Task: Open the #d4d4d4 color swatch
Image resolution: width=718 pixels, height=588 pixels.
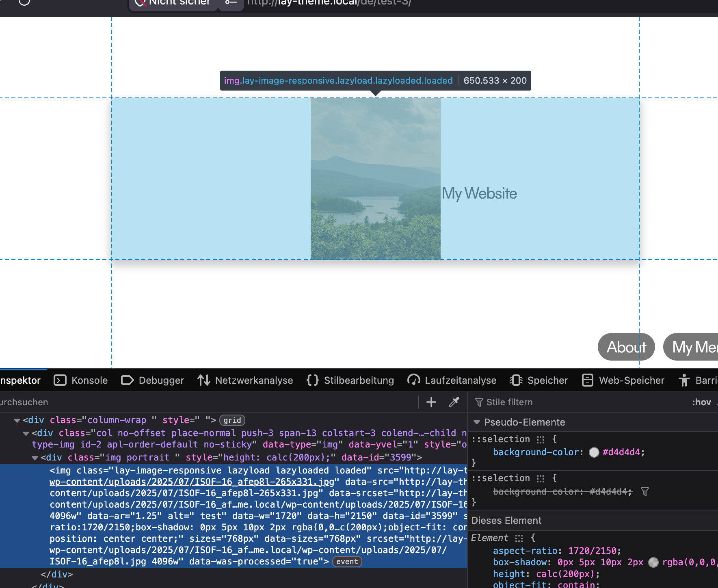Action: click(594, 452)
